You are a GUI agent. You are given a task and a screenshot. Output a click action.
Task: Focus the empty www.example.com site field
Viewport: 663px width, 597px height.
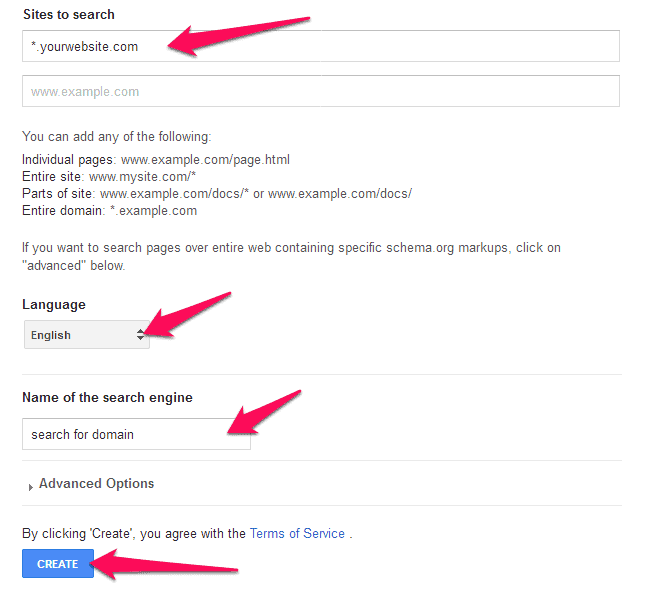pos(320,91)
